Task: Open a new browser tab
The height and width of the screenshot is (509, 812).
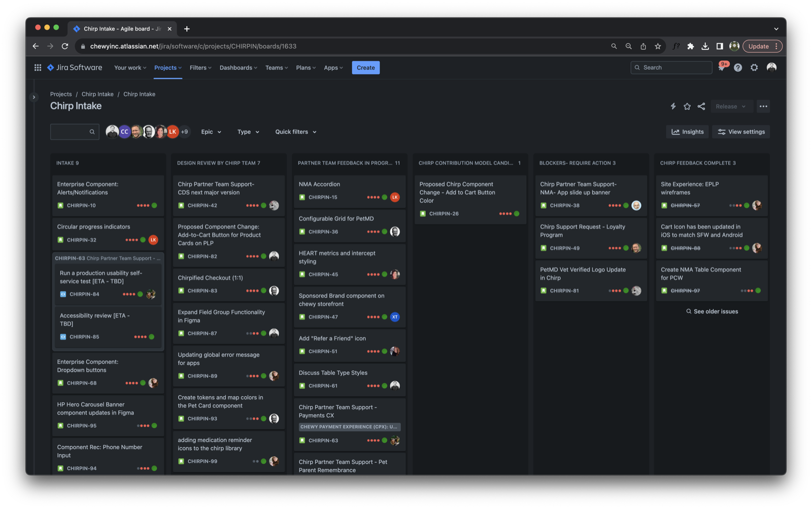Action: 187,29
